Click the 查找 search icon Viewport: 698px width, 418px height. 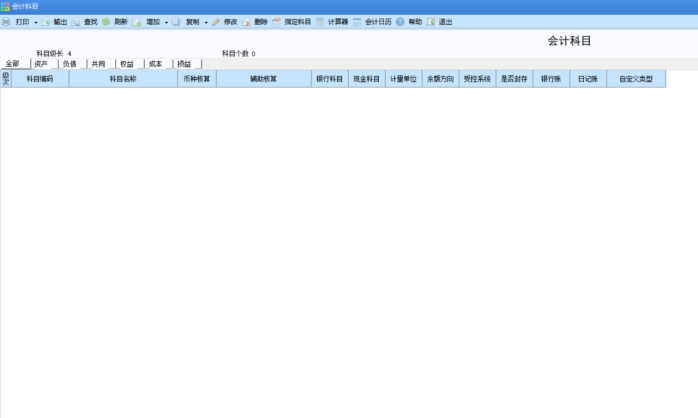coord(76,22)
